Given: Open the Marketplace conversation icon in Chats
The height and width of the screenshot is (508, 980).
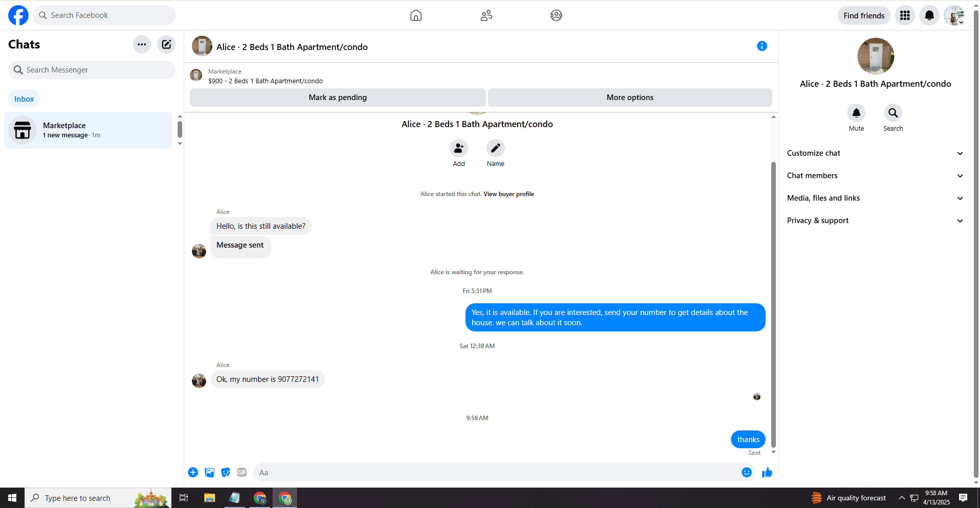Looking at the screenshot, I should (x=22, y=130).
